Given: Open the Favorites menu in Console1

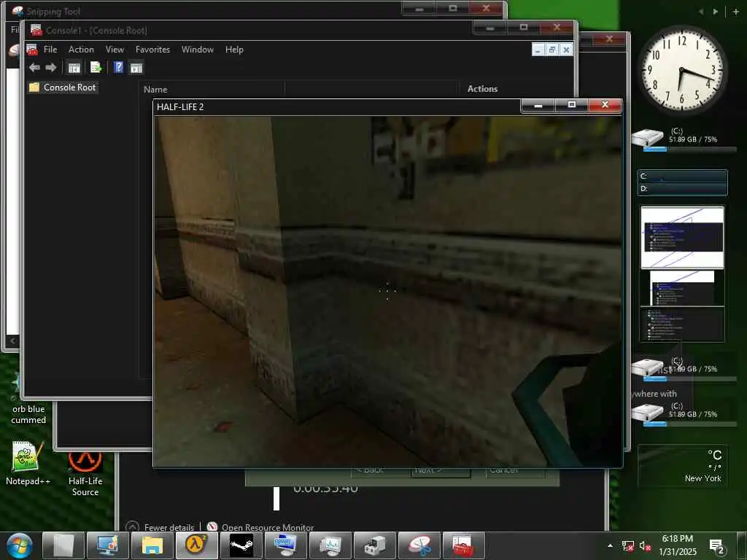Looking at the screenshot, I should [152, 50].
